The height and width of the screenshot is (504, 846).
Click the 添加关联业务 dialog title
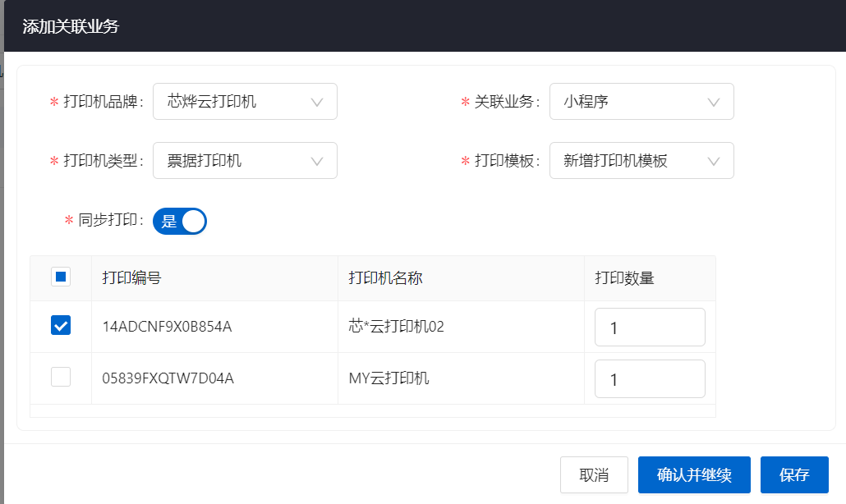tap(71, 26)
